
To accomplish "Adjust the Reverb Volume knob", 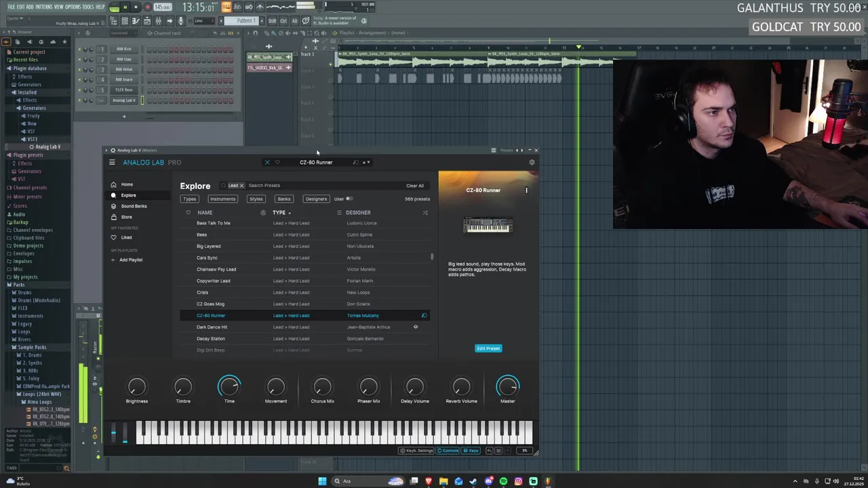I will pyautogui.click(x=461, y=386).
